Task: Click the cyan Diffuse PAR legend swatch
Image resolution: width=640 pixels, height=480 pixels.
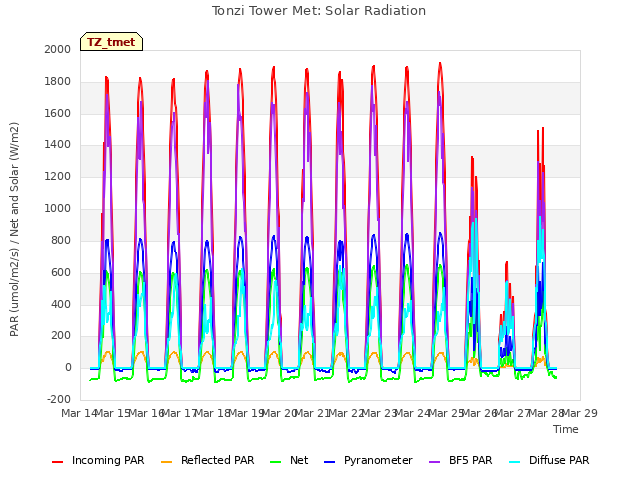Action: [515, 462]
